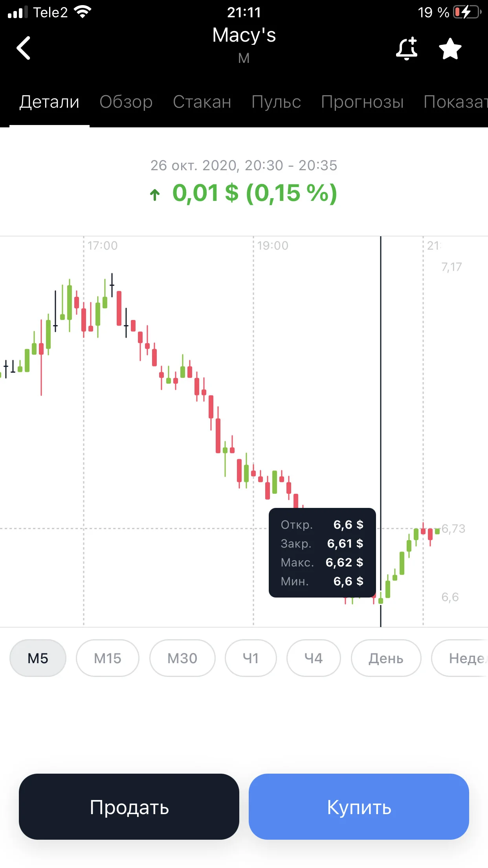Switch chart to День interval

[x=386, y=658]
